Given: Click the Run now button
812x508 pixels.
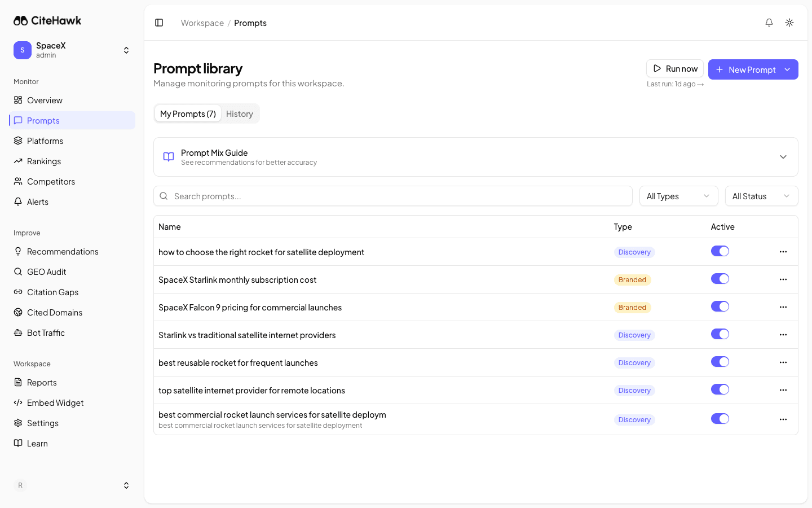Looking at the screenshot, I should pos(675,68).
